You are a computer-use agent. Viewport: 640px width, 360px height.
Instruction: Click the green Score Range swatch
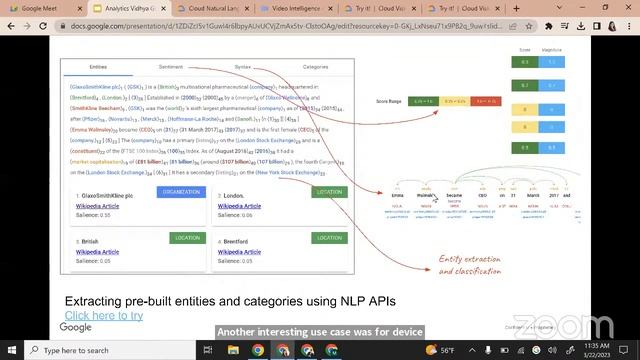click(423, 101)
